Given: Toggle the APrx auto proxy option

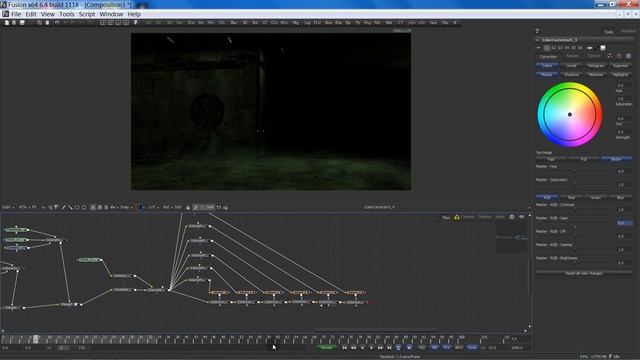Looking at the screenshot, I should pos(459,348).
